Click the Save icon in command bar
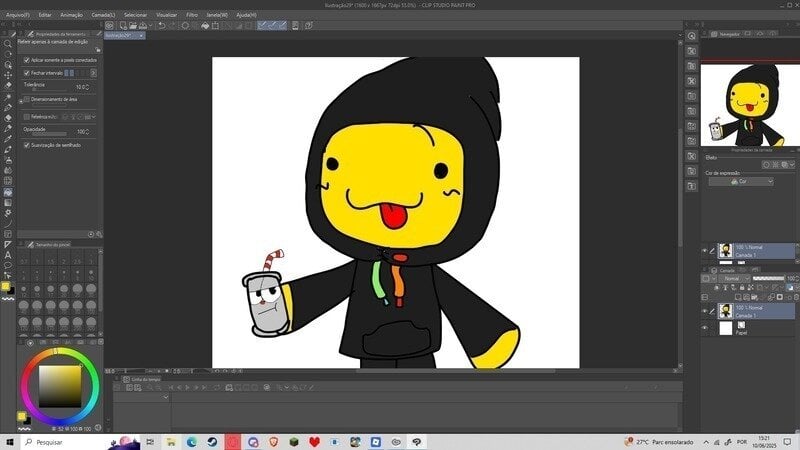 coord(143,25)
